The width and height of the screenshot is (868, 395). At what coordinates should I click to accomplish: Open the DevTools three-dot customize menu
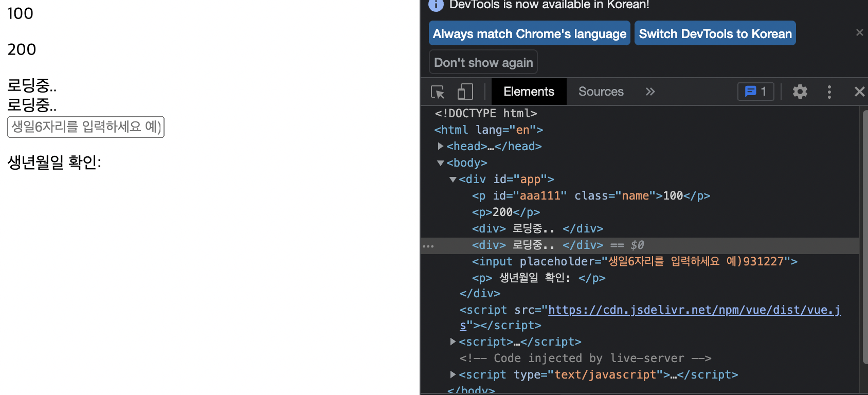(829, 92)
